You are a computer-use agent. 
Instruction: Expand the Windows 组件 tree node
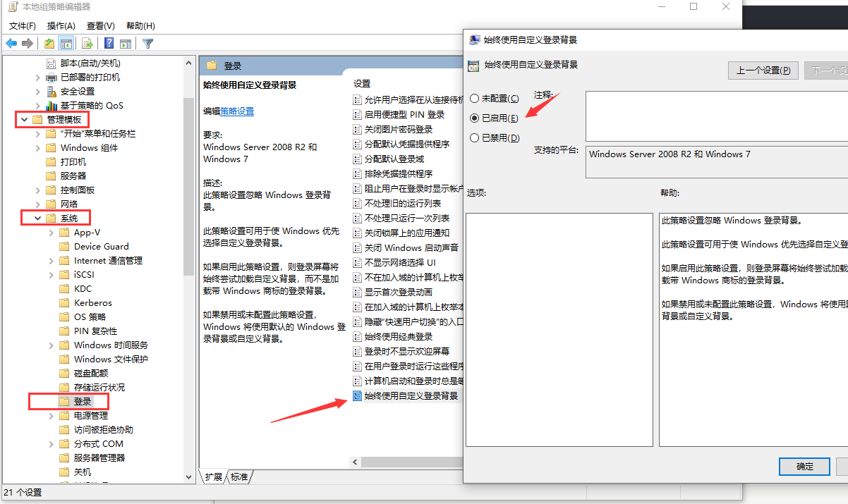coord(38,148)
